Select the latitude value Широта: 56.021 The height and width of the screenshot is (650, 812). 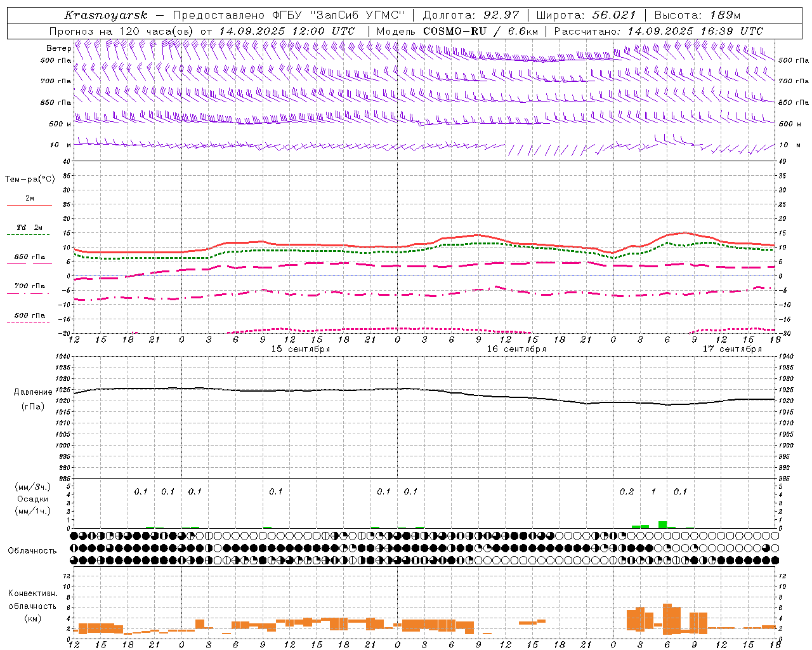pos(586,15)
